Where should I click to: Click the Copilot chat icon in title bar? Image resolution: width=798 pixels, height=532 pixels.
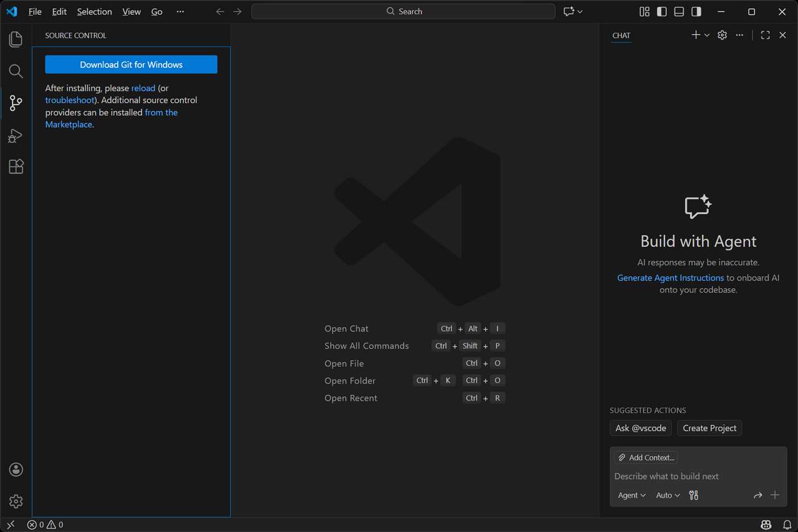pyautogui.click(x=569, y=11)
